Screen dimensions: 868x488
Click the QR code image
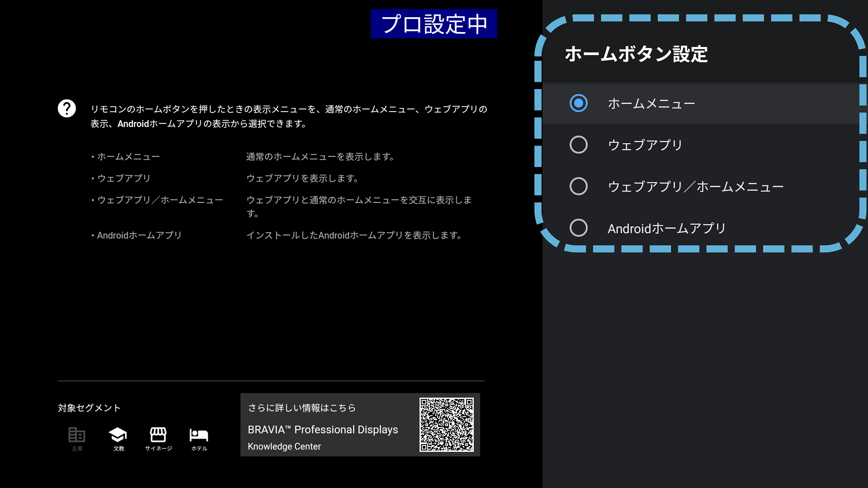pyautogui.click(x=446, y=424)
